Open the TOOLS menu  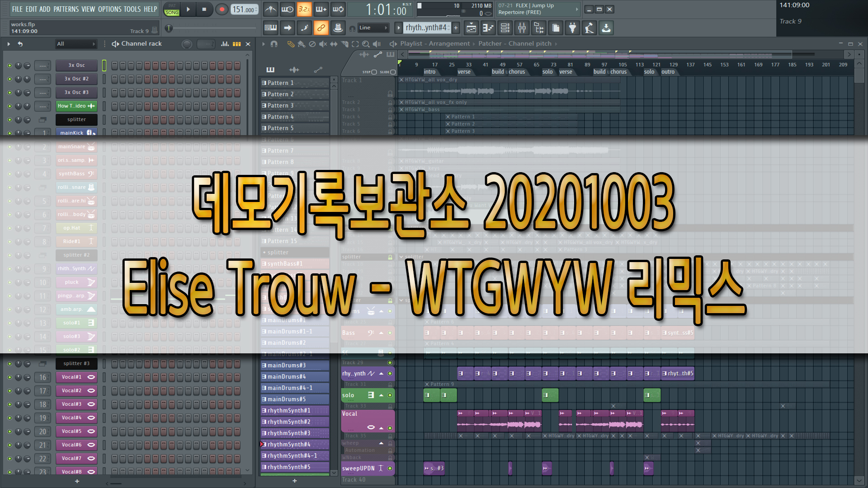[132, 9]
